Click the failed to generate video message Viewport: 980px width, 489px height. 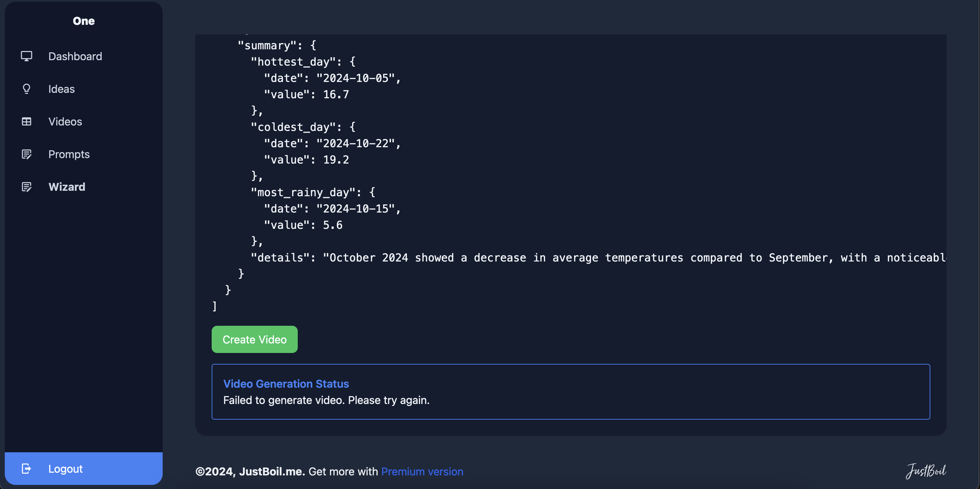click(x=326, y=400)
